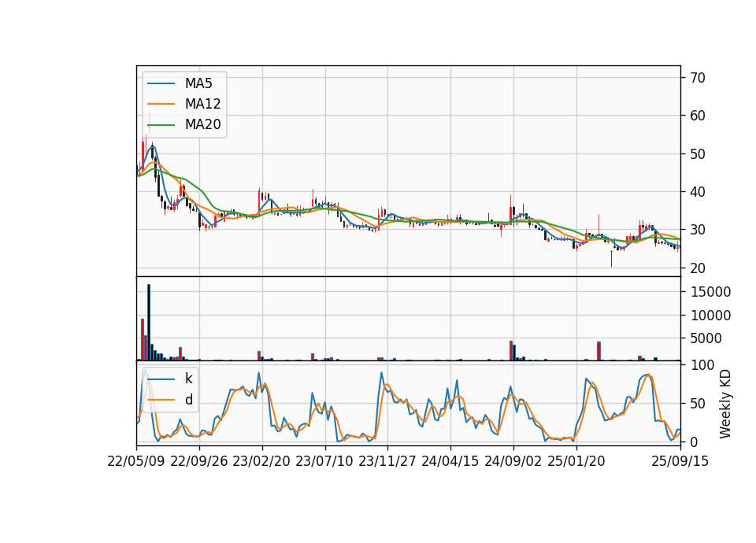756x543 pixels.
Task: Click the red volume bar after 25/01/20
Action: coord(598,351)
